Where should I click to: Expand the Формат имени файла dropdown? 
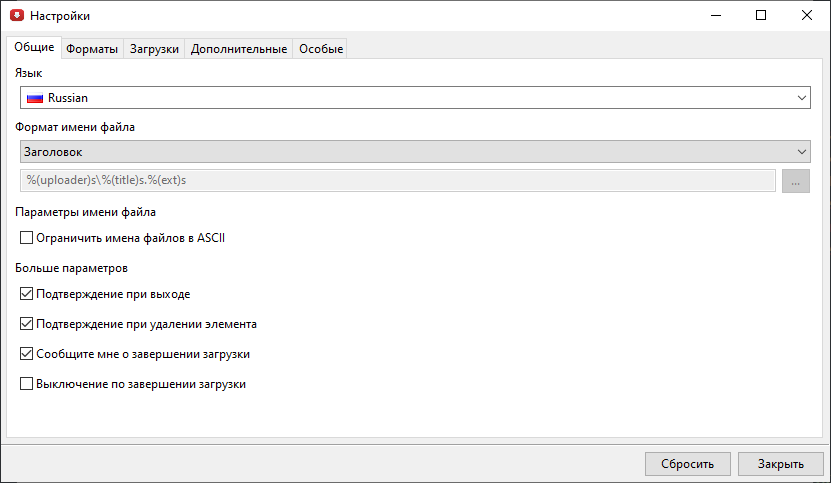pos(414,151)
